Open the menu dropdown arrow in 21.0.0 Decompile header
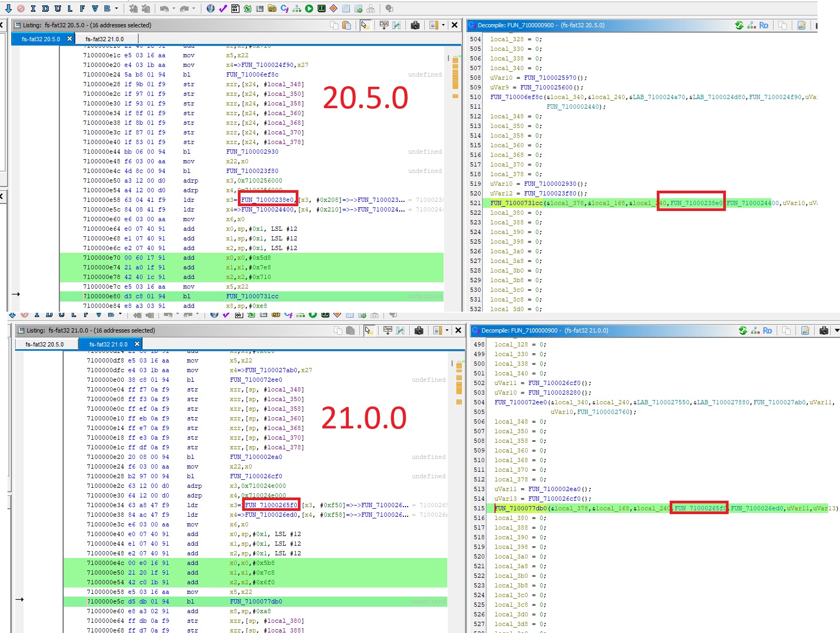 (837, 330)
